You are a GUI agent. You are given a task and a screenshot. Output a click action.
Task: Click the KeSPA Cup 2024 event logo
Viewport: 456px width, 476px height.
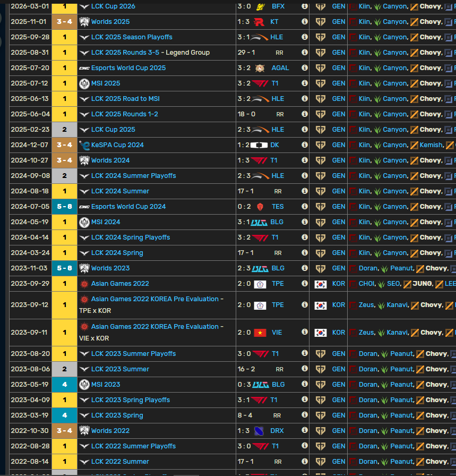84,145
